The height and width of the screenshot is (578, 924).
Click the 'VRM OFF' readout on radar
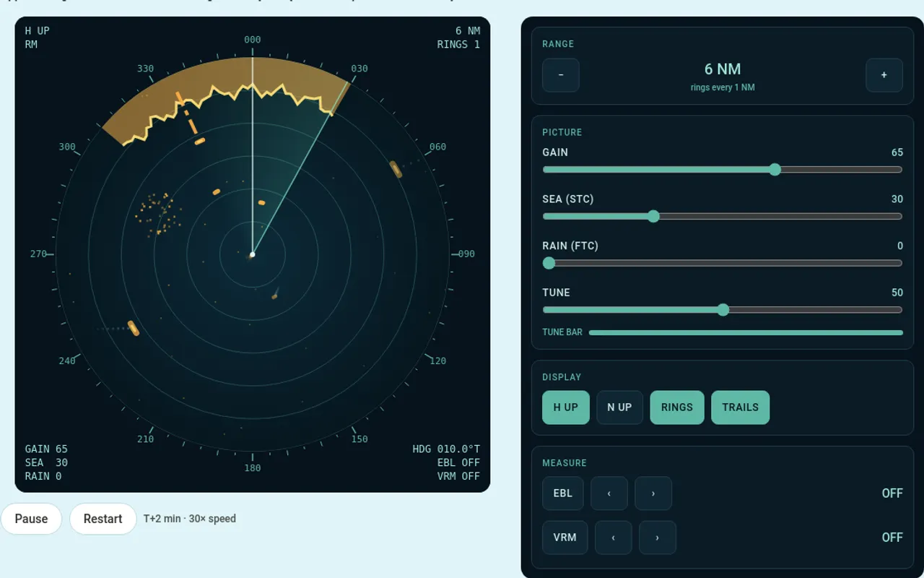458,476
